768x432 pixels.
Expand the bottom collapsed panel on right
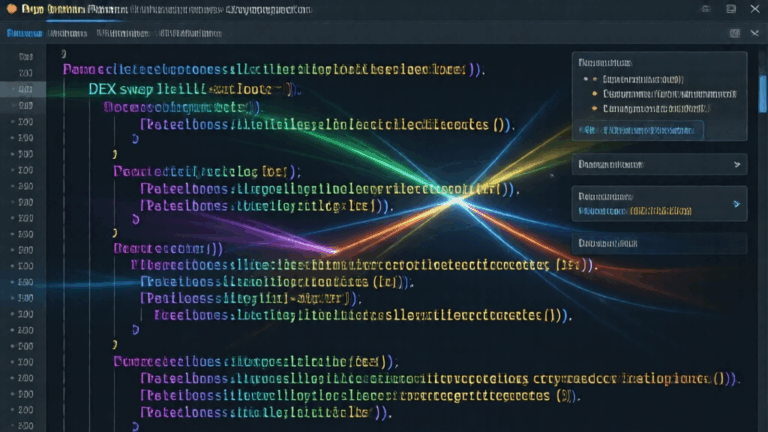(x=658, y=243)
